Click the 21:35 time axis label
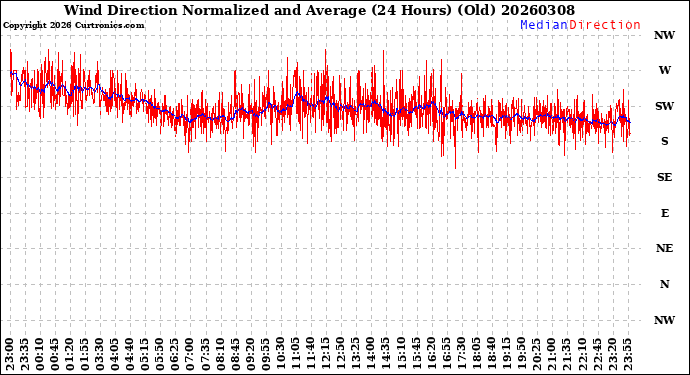This screenshot has height=375, width=690. [x=567, y=355]
